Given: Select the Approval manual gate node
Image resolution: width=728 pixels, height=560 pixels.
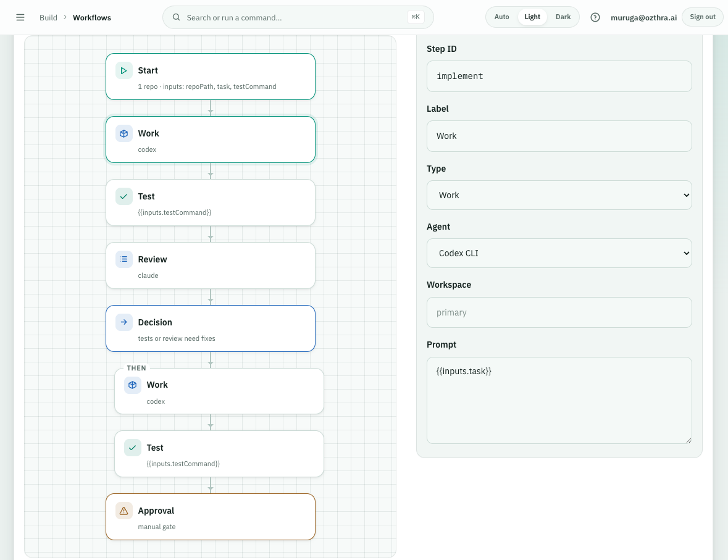Looking at the screenshot, I should [x=211, y=517].
